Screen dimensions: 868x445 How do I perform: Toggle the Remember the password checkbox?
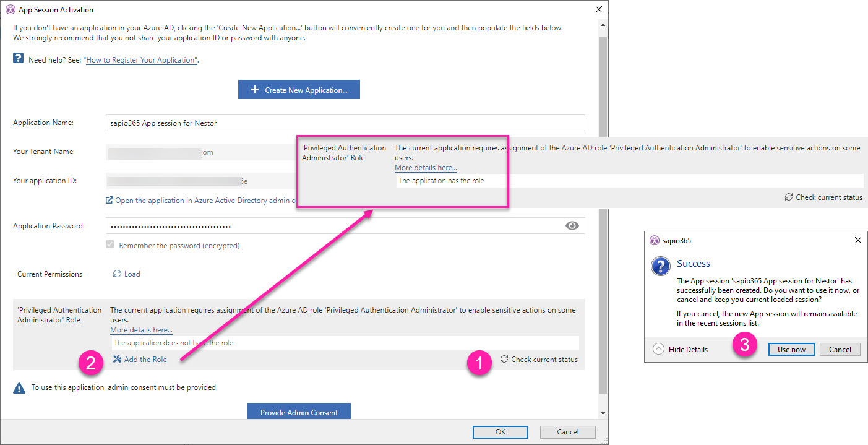point(110,245)
